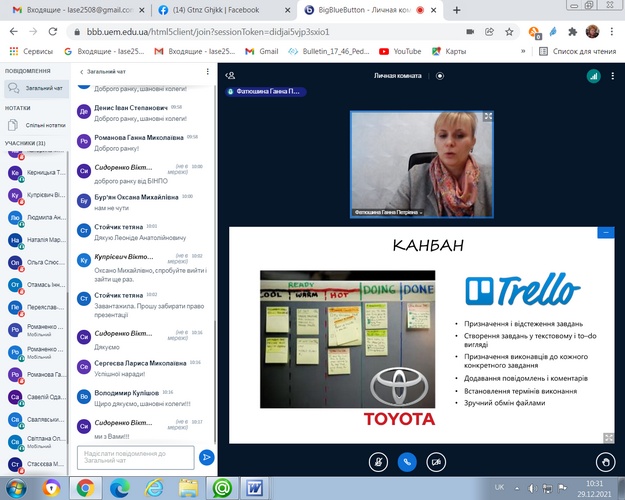
Task: Toggle the user list panel icon
Action: point(230,75)
